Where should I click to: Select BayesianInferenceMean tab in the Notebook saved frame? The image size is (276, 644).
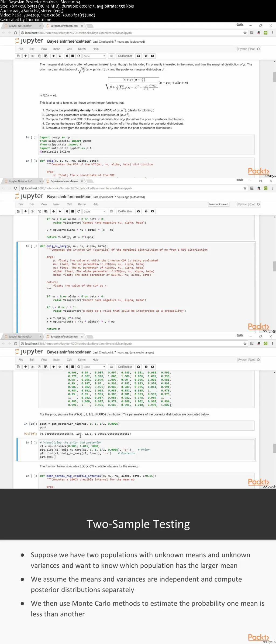pos(64,181)
